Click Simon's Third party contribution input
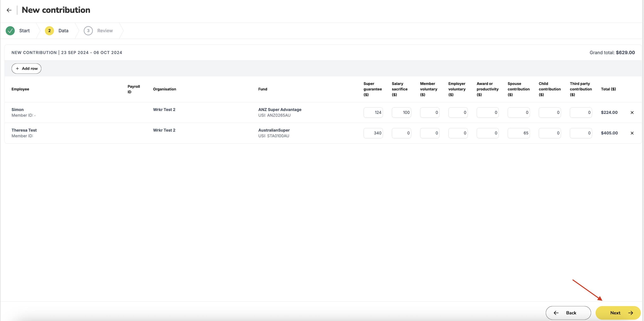The width and height of the screenshot is (644, 321). point(581,112)
